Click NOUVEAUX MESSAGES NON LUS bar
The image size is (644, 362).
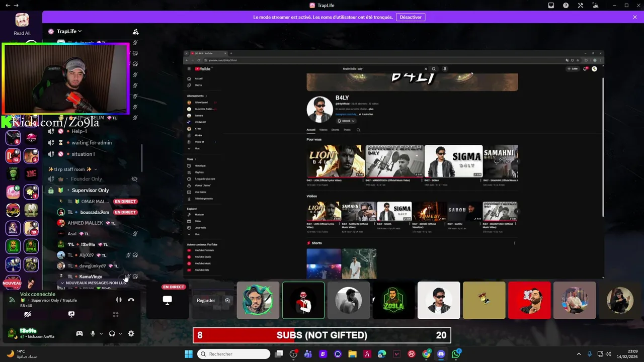click(x=93, y=283)
